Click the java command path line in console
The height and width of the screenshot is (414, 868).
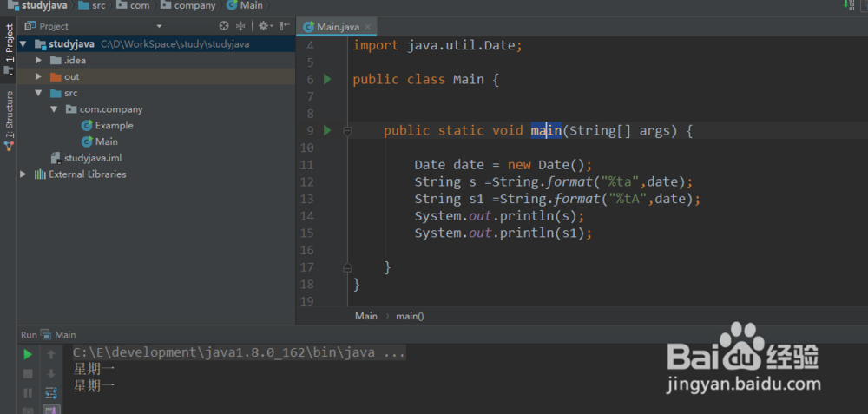coord(240,352)
